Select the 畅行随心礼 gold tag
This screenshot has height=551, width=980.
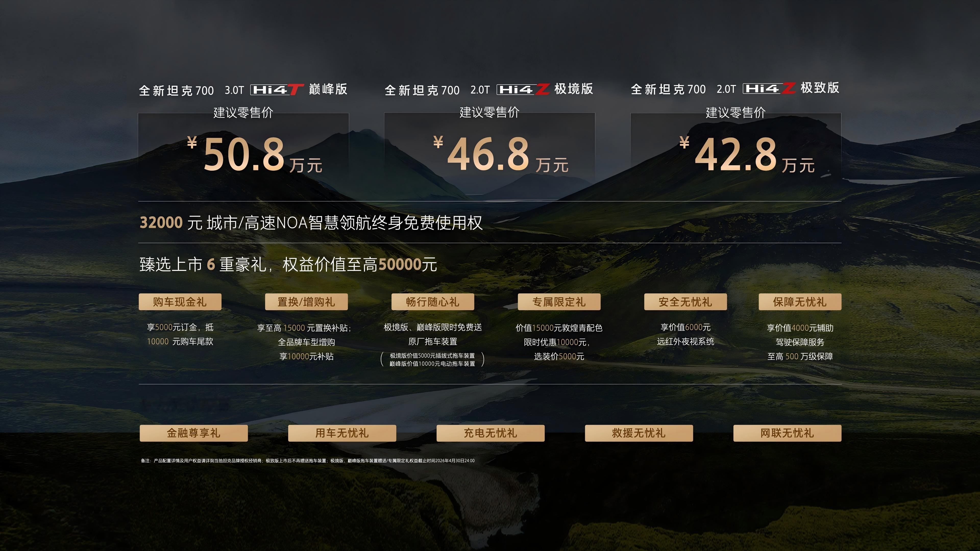[x=433, y=302]
